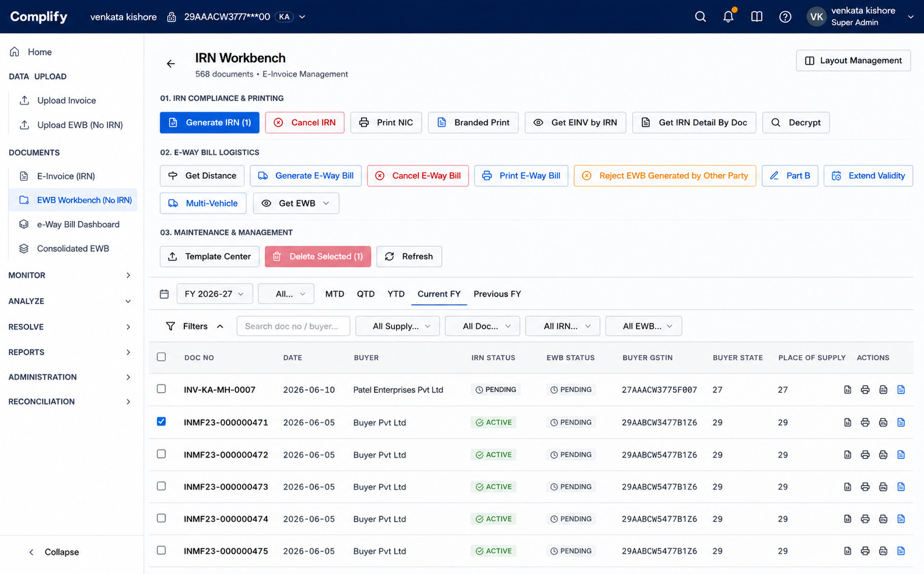Click the calendar icon beside FY 2026-27

pyautogui.click(x=164, y=294)
